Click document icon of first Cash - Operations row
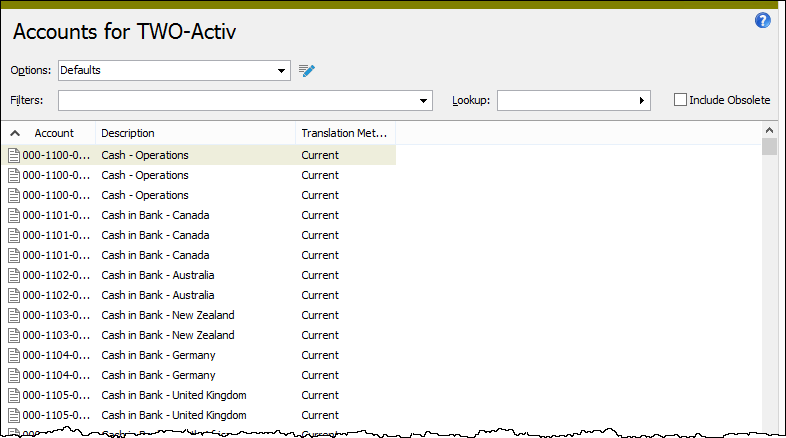The height and width of the screenshot is (438, 786). tap(15, 155)
